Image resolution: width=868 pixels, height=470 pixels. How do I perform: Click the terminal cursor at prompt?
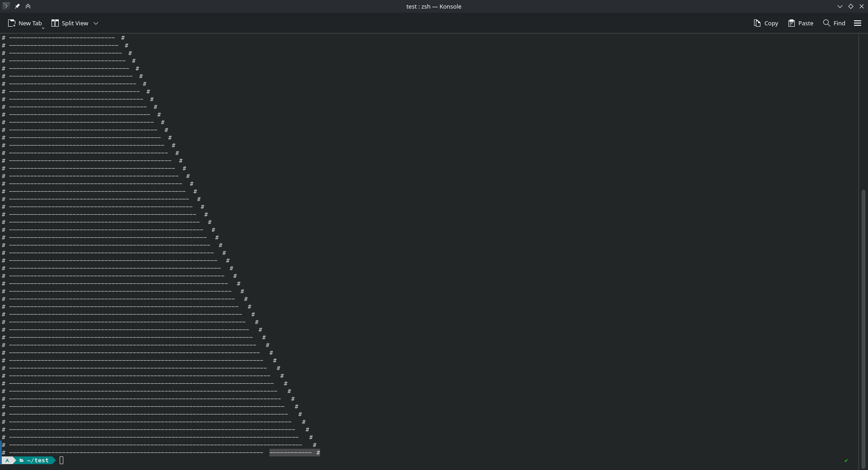[61, 461]
